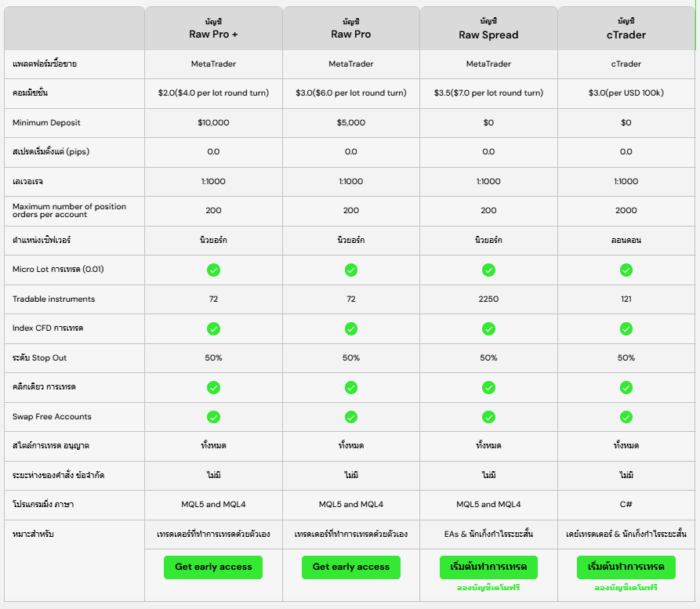Select the Raw Pro + column header
Viewport: 700px width, 609px height.
point(213,27)
